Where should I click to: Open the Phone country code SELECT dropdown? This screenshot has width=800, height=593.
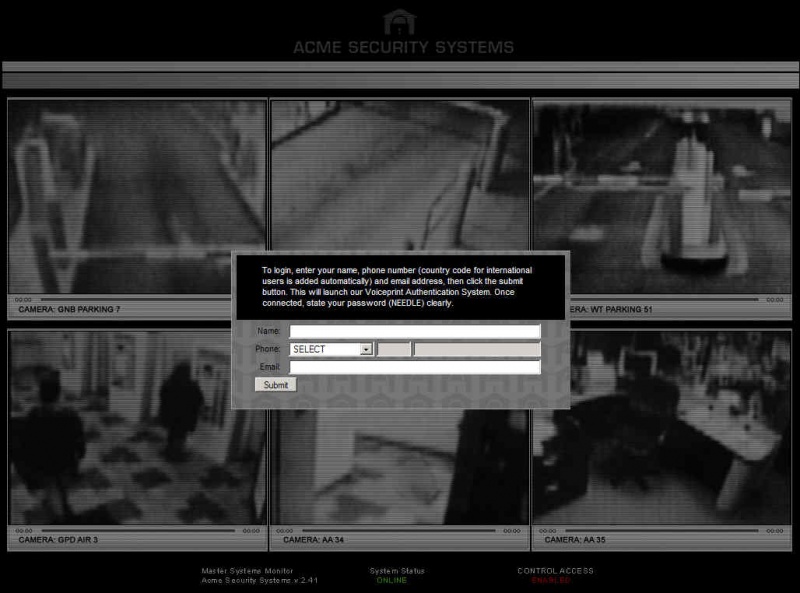[x=330, y=349]
